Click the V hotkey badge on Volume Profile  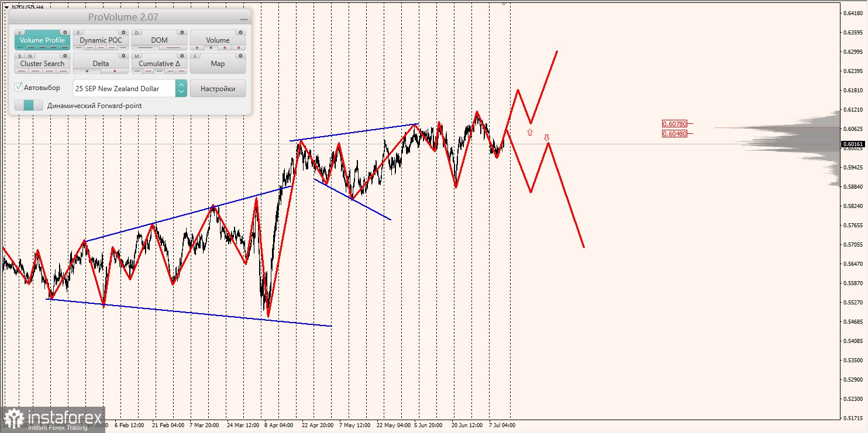(x=20, y=33)
